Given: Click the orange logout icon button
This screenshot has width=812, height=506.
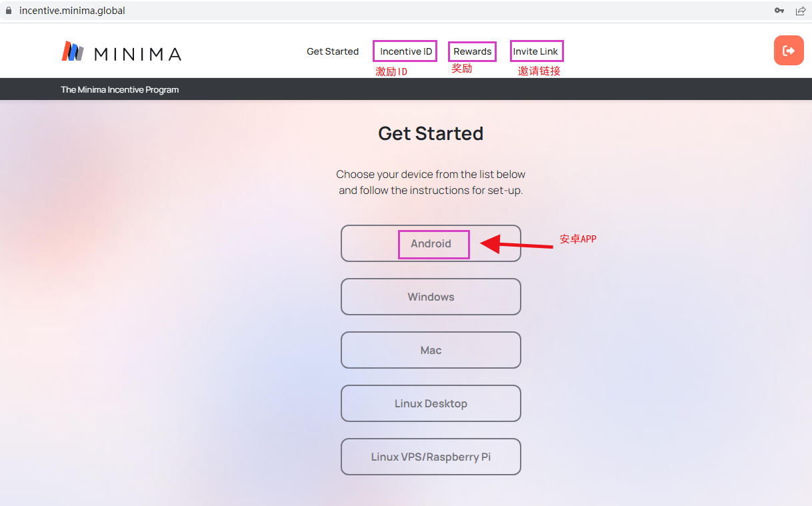Looking at the screenshot, I should click(x=789, y=51).
